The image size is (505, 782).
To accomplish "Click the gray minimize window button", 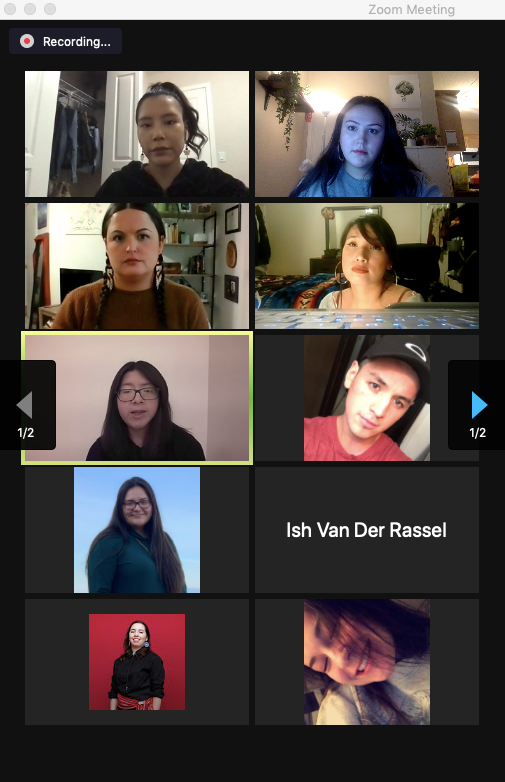I will (x=30, y=9).
